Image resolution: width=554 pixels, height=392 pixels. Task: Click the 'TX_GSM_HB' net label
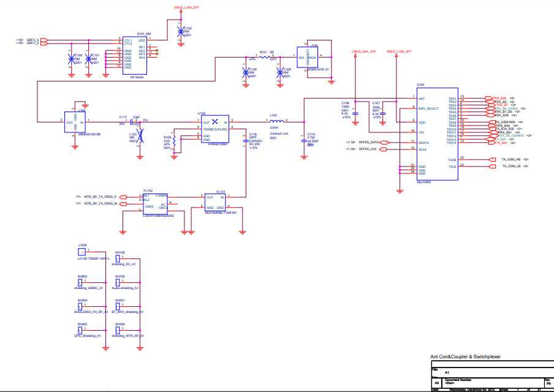click(x=511, y=160)
